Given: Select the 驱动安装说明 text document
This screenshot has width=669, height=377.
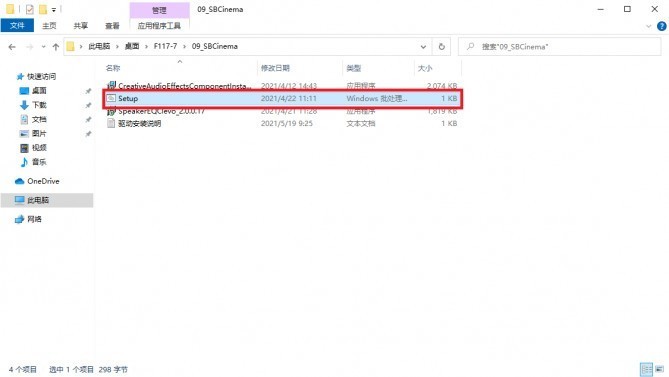Looking at the screenshot, I should (140, 124).
